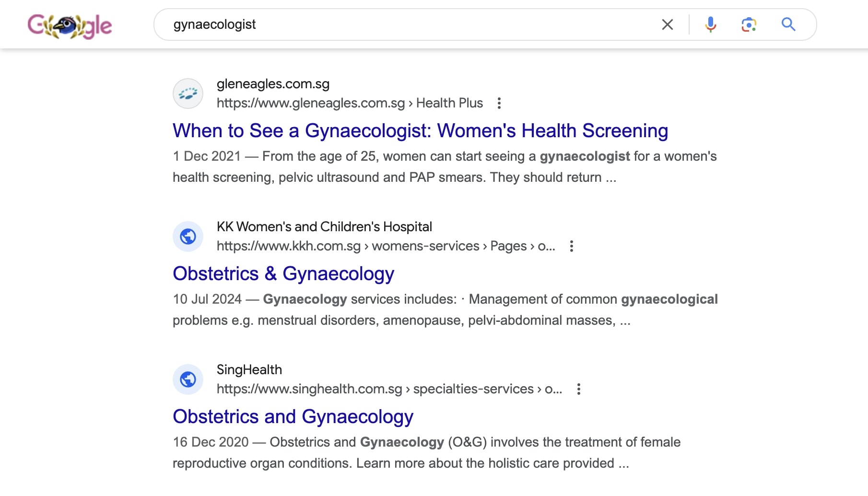Click the '10 Jul 2024' snippet text

coord(207,299)
